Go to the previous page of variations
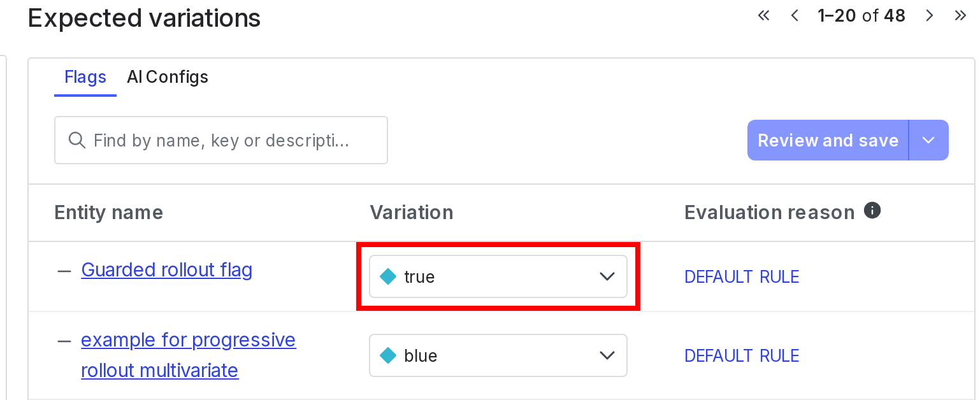Screen dimensions: 980x400 (795, 15)
